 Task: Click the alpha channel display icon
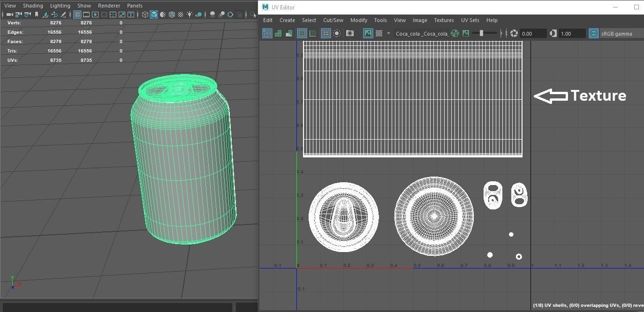click(x=466, y=33)
